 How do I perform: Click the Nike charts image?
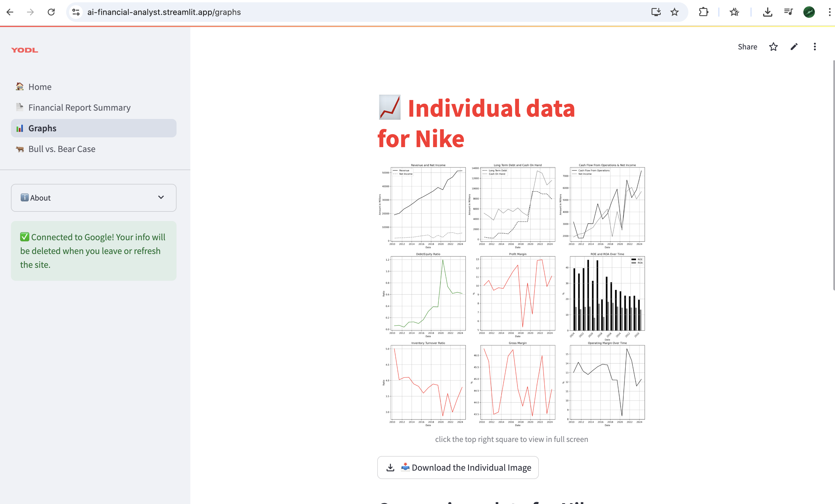(x=511, y=295)
